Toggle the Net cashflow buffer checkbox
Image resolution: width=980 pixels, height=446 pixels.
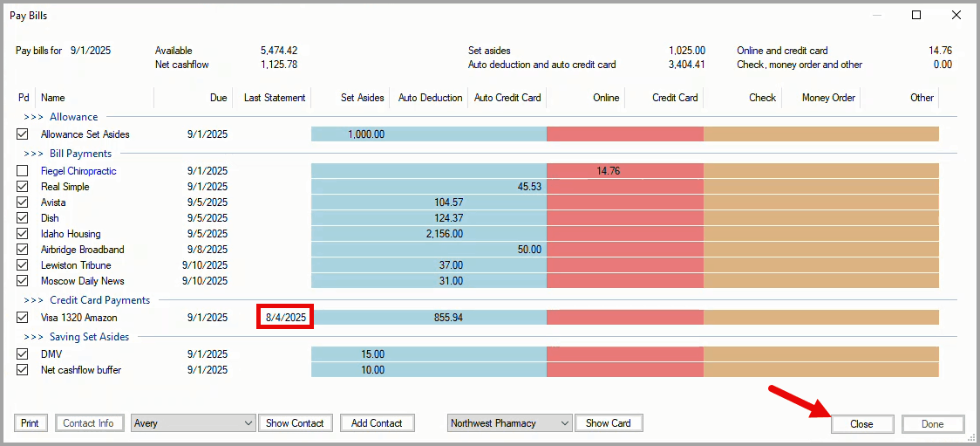point(23,370)
